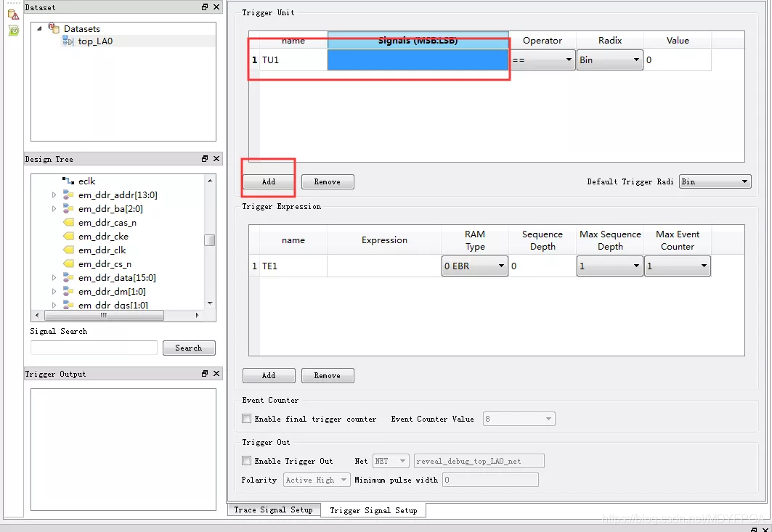
Task: Click the Signal Search input field
Action: (94, 348)
